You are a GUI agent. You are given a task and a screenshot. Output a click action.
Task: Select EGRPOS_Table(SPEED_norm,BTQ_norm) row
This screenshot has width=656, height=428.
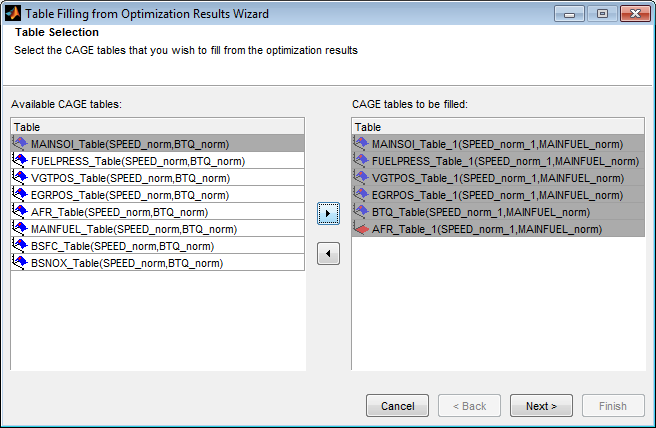click(x=158, y=195)
